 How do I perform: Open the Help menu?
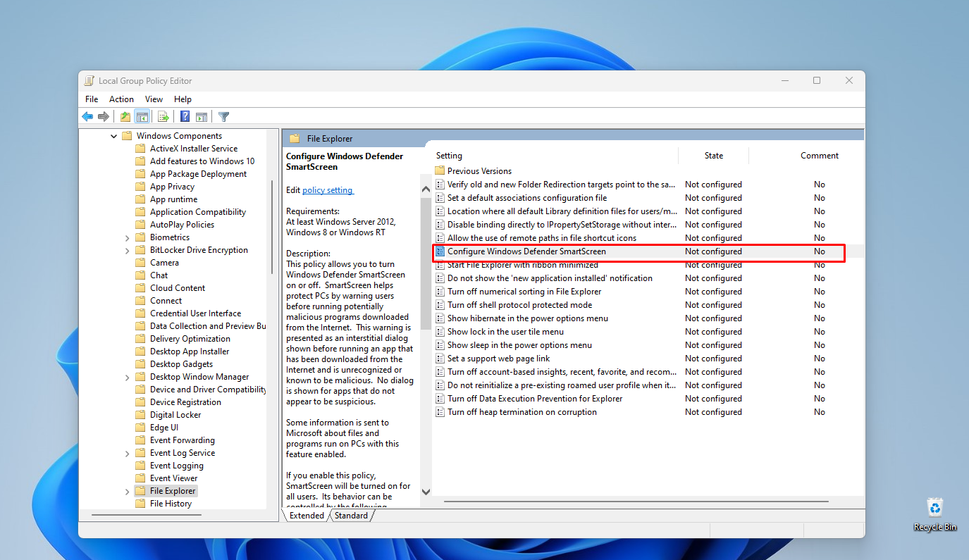pos(183,99)
